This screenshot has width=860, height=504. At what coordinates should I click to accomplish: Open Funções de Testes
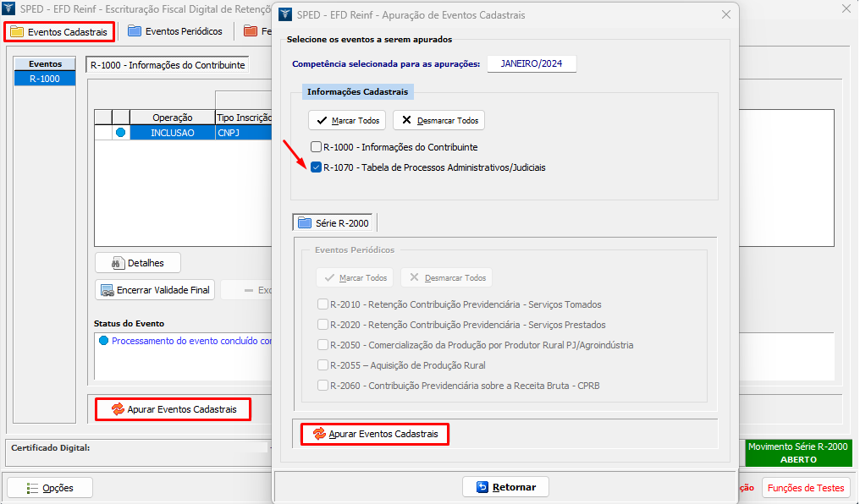pyautogui.click(x=805, y=488)
